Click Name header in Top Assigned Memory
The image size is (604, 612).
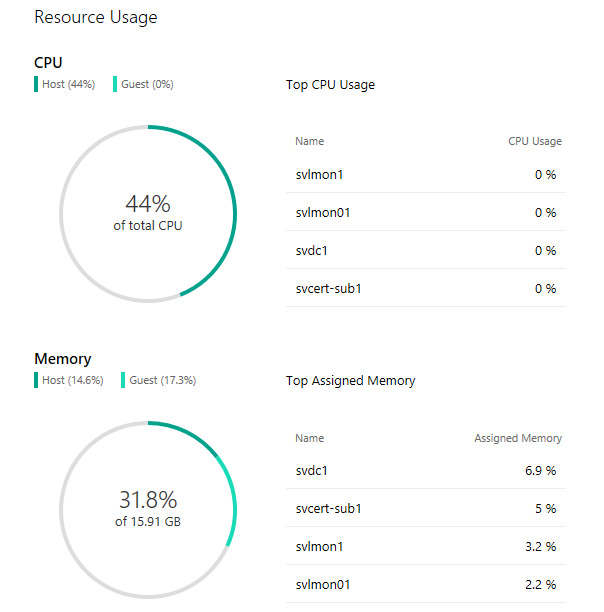click(309, 438)
